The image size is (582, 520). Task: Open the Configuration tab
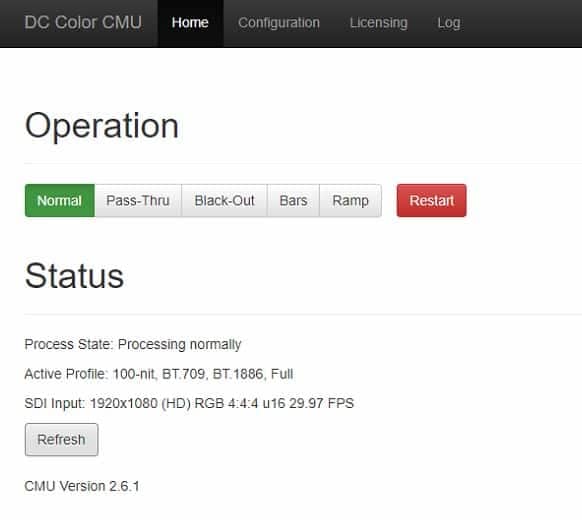pos(279,23)
